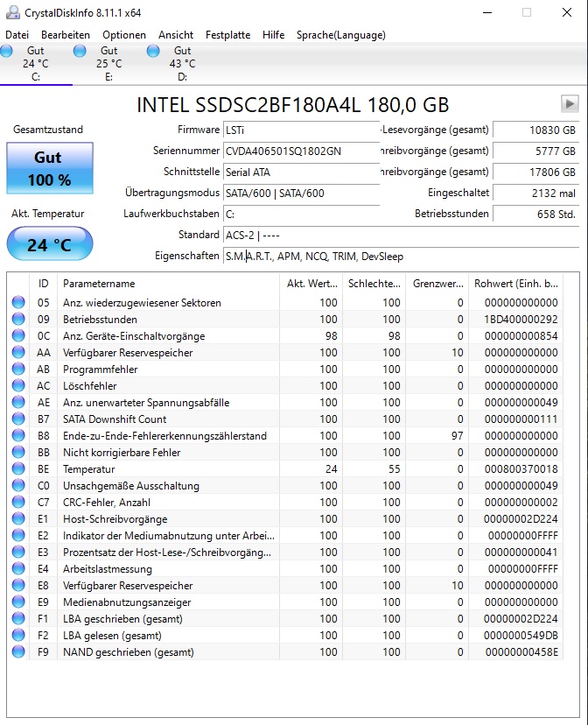The image size is (588, 725).
Task: Click status orb of attribute 05 row
Action: [x=18, y=302]
